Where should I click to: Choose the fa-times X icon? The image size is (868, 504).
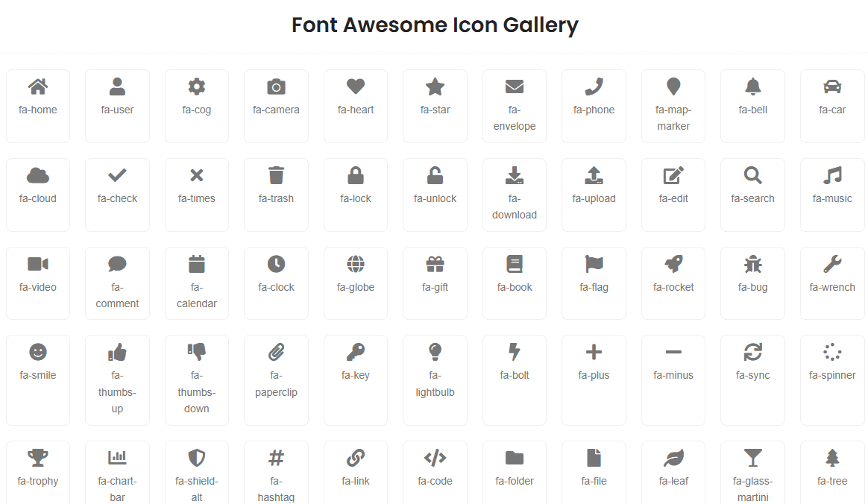[x=197, y=175]
